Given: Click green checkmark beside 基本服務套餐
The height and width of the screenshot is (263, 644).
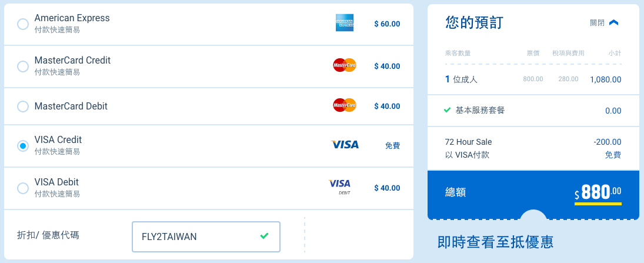Looking at the screenshot, I should (x=447, y=110).
